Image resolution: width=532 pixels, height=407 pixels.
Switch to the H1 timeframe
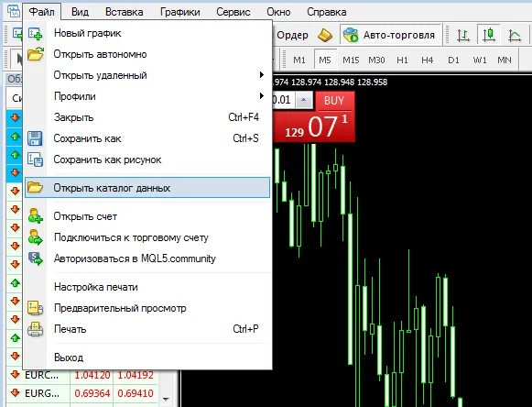point(402,60)
